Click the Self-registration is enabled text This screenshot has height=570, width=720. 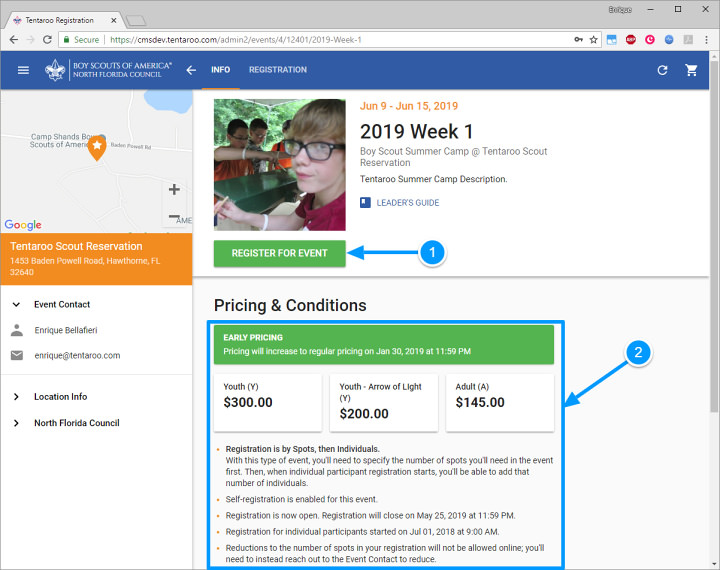point(301,499)
